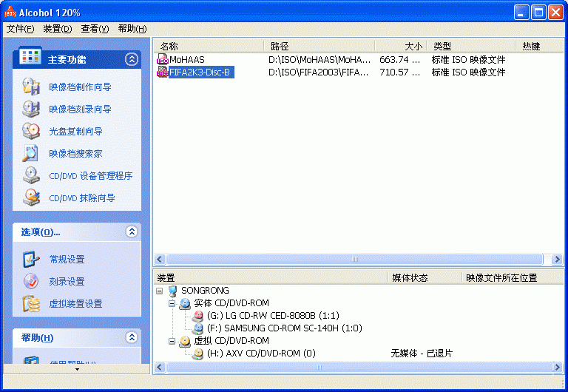Open the 装置 menu
This screenshot has height=392, width=568.
tap(57, 29)
